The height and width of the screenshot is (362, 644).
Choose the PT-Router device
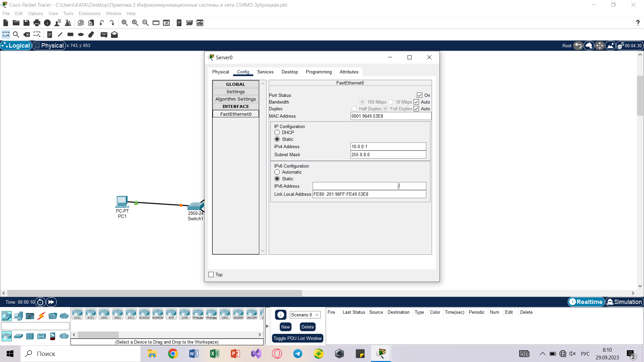click(198, 314)
